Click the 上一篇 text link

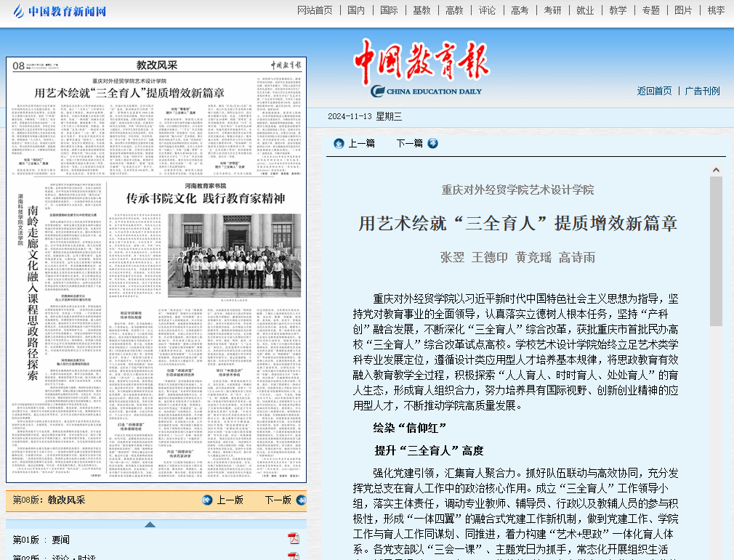[x=361, y=143]
